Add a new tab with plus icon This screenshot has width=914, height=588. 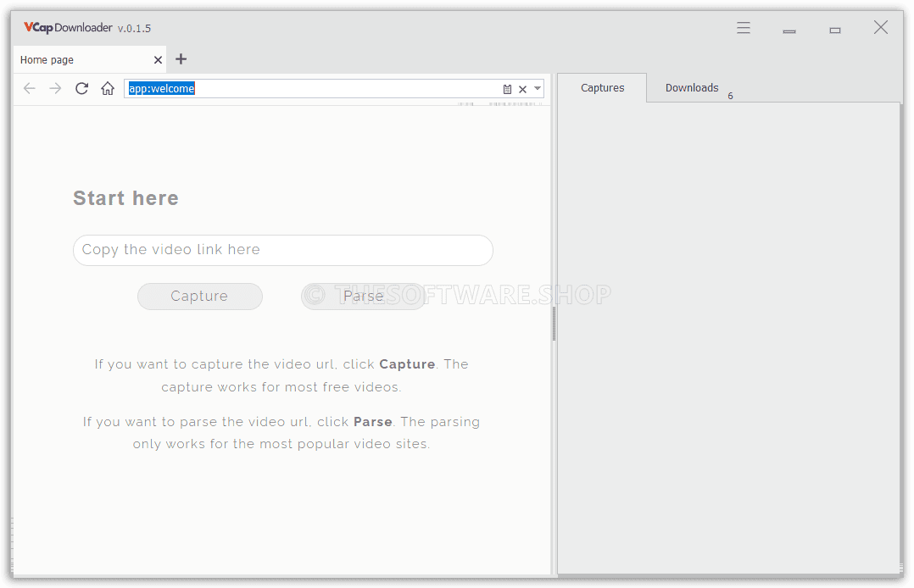click(181, 58)
